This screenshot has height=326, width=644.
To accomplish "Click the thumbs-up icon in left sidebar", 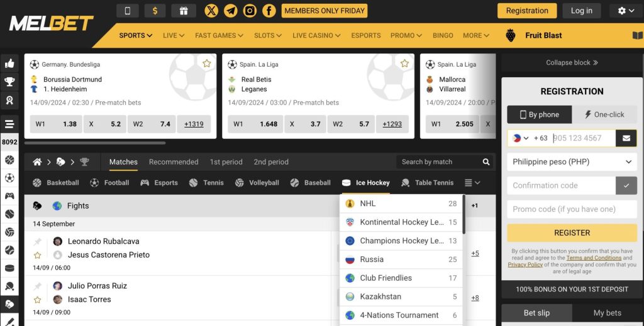I will click(9, 63).
